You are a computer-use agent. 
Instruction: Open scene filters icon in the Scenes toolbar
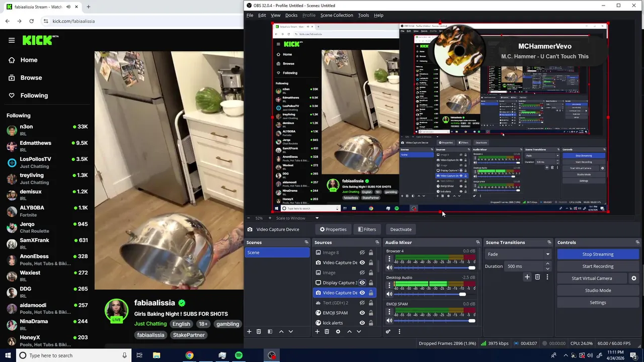[x=270, y=332]
